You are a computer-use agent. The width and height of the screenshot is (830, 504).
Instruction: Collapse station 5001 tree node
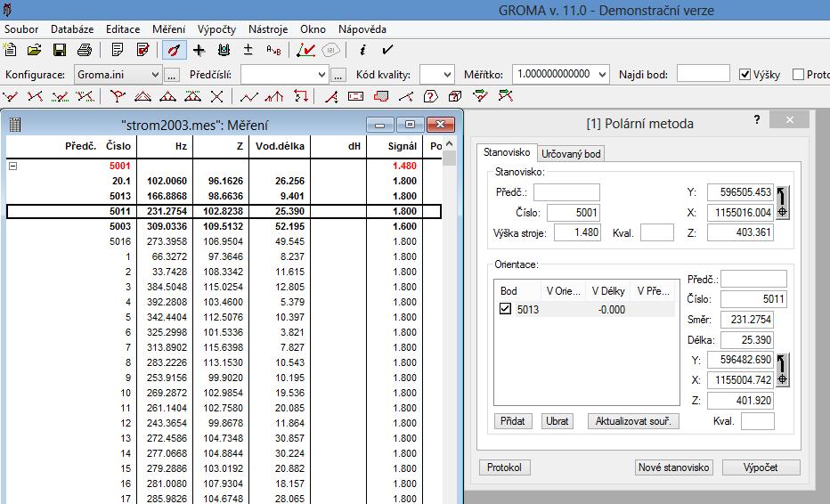13,166
